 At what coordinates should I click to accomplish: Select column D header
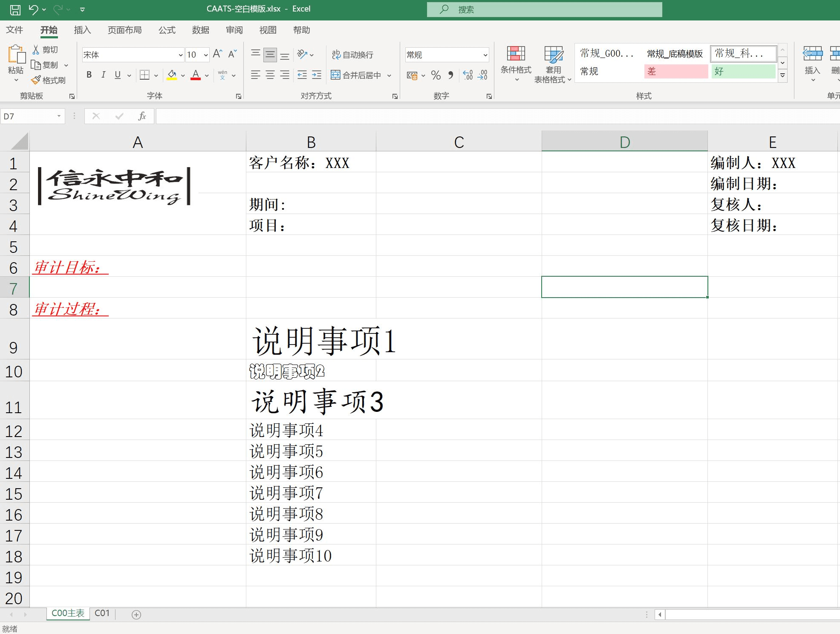(624, 142)
